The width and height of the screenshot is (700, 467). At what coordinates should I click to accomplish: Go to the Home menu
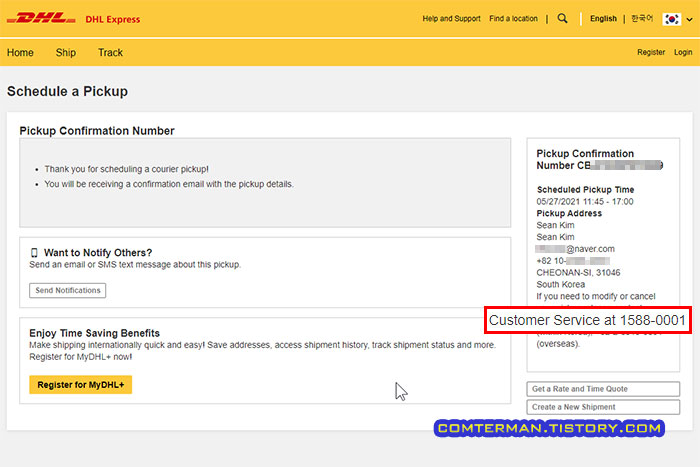(20, 53)
